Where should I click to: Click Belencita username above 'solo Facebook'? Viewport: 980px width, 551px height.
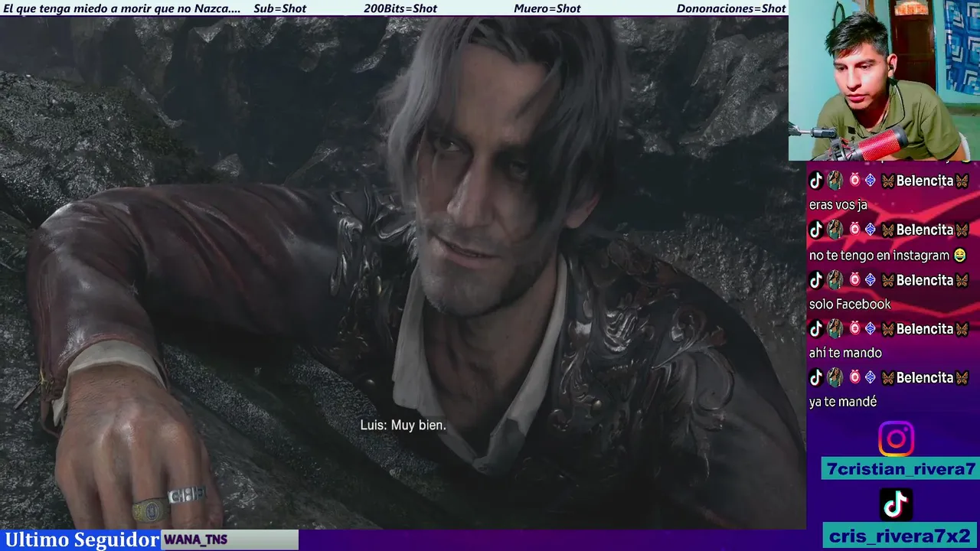[925, 280]
